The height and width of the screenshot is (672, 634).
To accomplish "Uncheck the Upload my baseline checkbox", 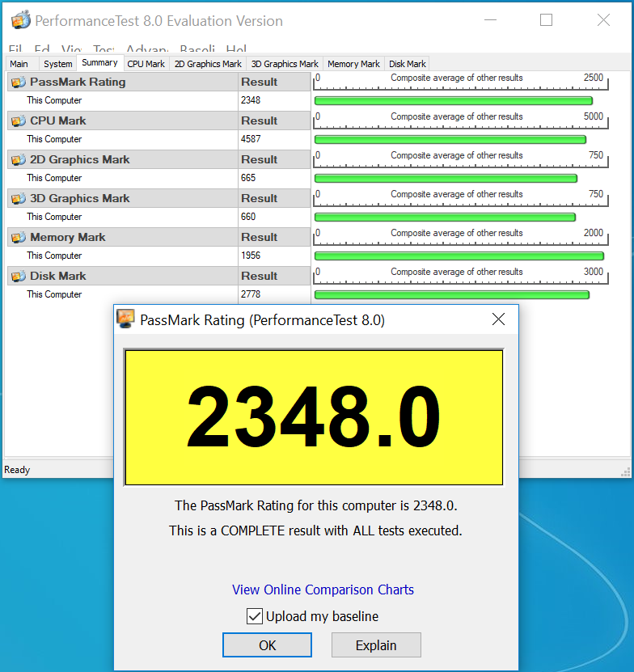I will click(x=254, y=616).
